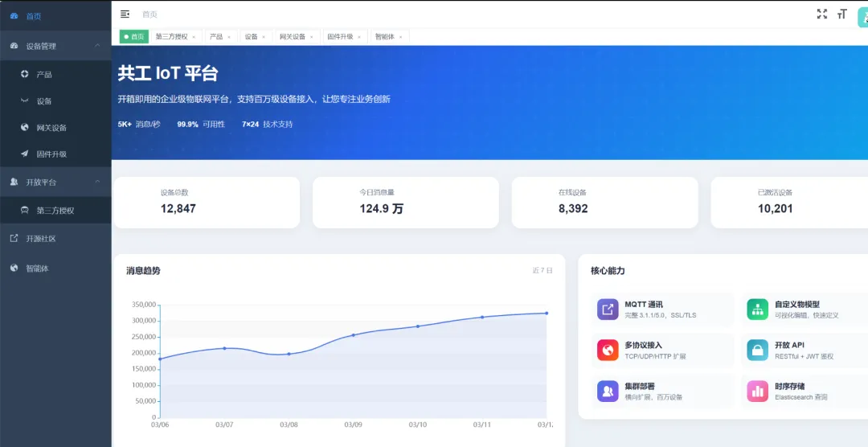Image resolution: width=868 pixels, height=447 pixels.
Task: Click the 固件升级 paper-plane icon
Action: pos(24,154)
